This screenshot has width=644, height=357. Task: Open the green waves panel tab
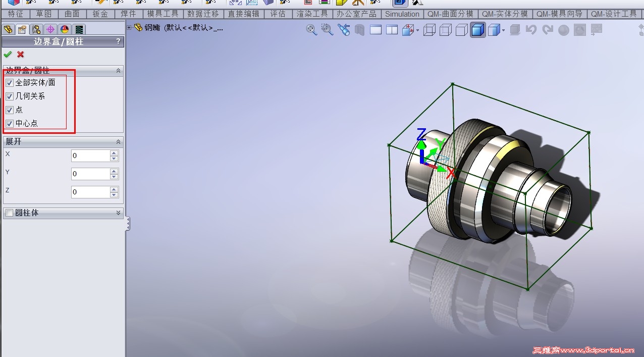click(78, 29)
